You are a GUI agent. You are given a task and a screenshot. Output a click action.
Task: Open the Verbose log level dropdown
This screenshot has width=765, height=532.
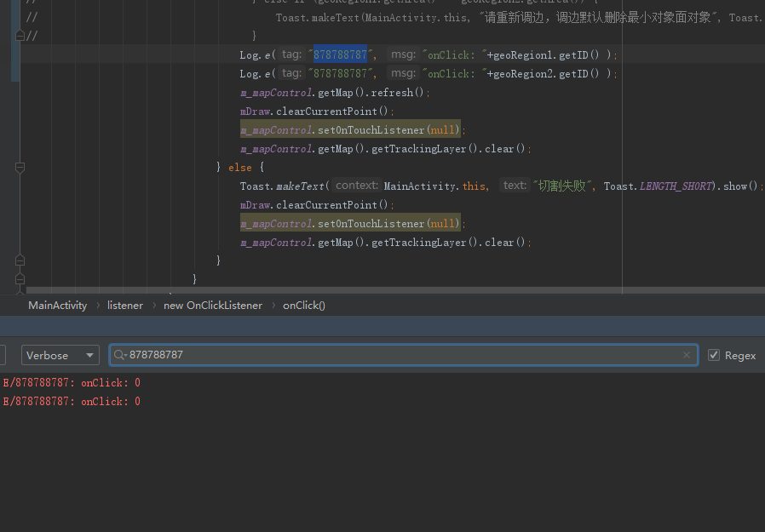(60, 355)
